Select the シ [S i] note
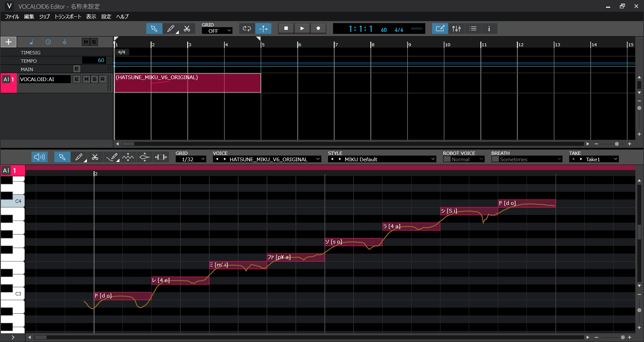 469,211
